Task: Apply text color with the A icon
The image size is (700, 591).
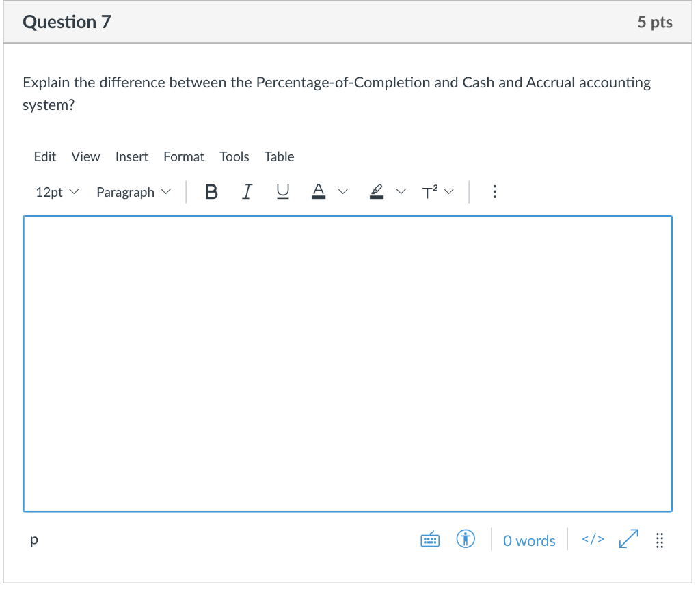Action: click(319, 192)
